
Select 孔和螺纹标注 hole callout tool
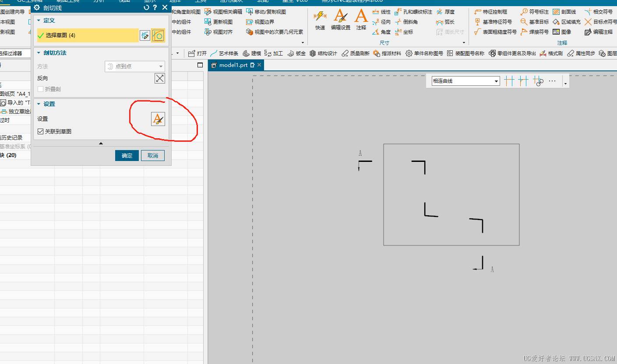(413, 12)
